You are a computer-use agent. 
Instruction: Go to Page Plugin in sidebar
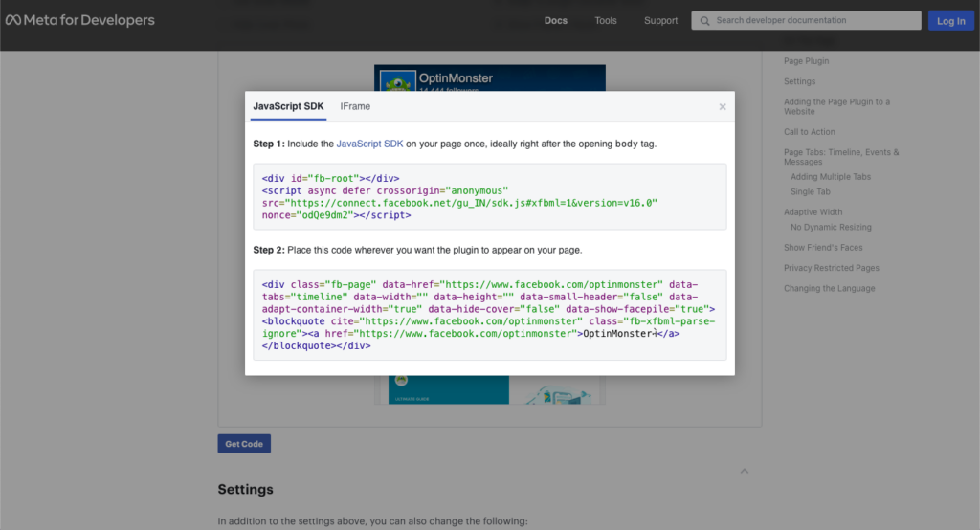click(806, 61)
